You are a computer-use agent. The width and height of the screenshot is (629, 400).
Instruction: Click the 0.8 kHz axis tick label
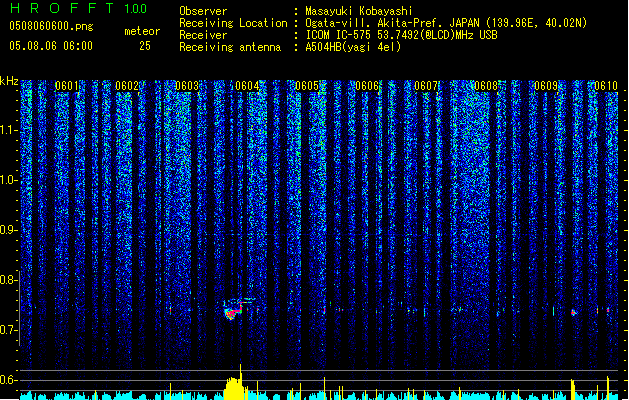pyautogui.click(x=8, y=280)
